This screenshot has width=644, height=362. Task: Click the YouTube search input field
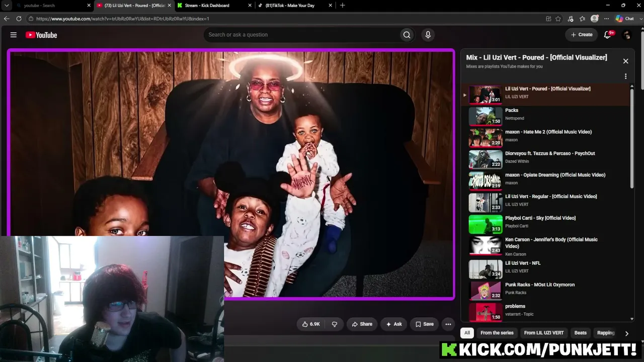(301, 35)
